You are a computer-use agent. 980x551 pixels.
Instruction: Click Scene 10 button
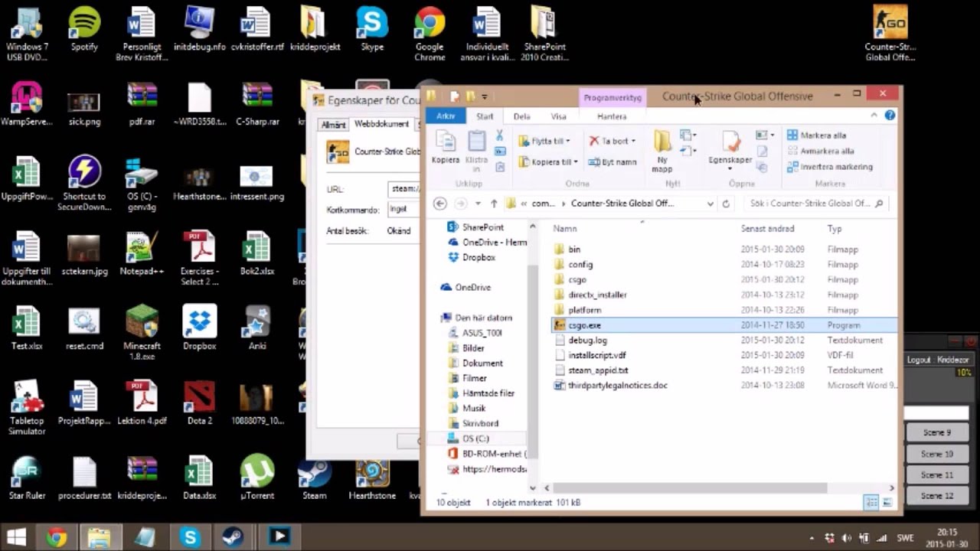pyautogui.click(x=936, y=454)
